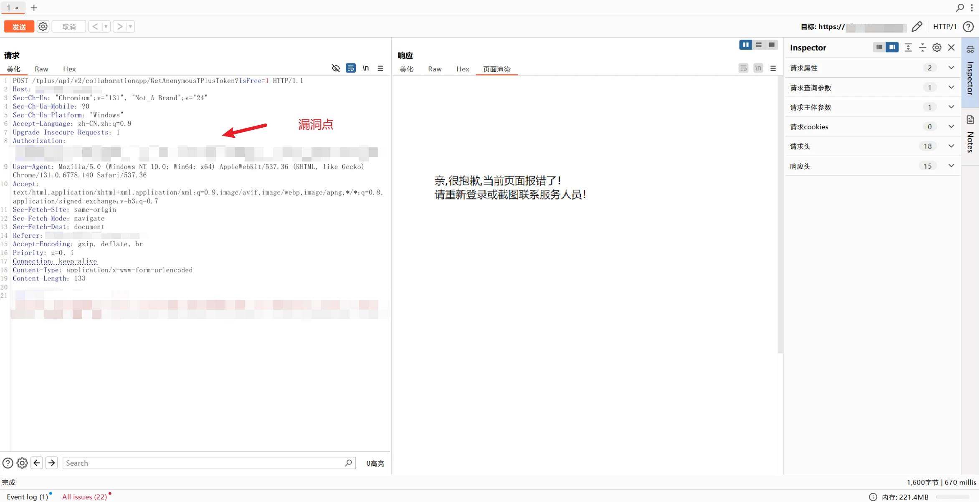
Task: Click the 取消 cancel button
Action: pos(69,27)
